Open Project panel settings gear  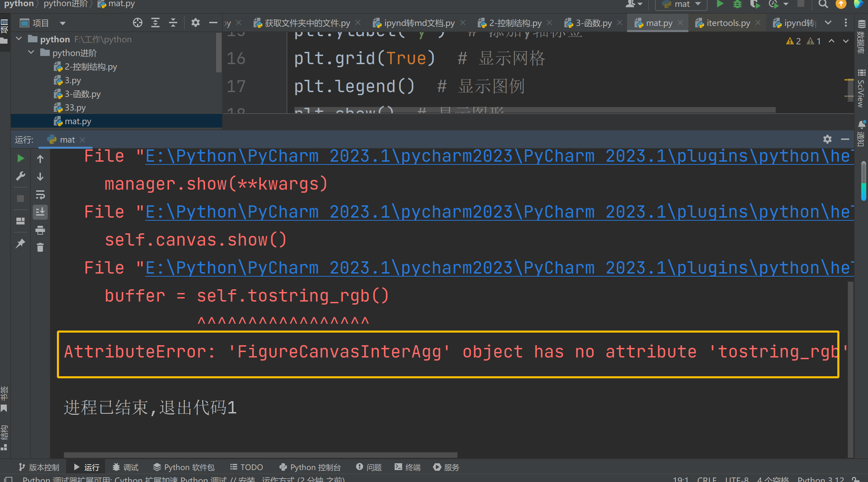[195, 23]
